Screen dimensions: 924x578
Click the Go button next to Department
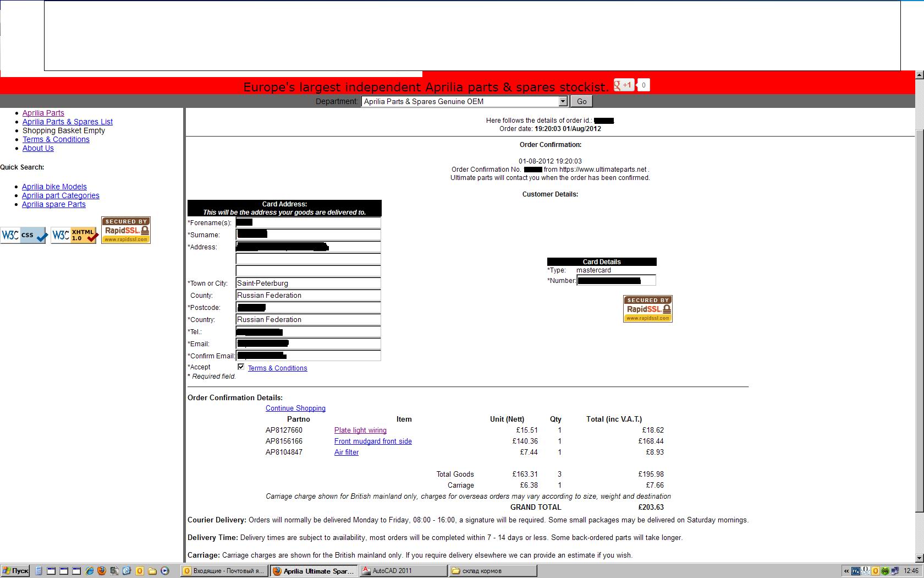(582, 101)
